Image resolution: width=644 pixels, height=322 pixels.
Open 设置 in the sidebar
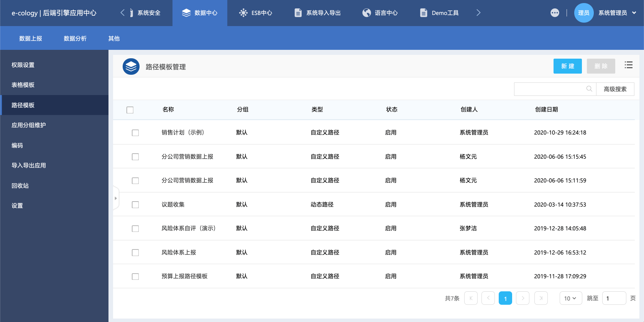(x=54, y=205)
